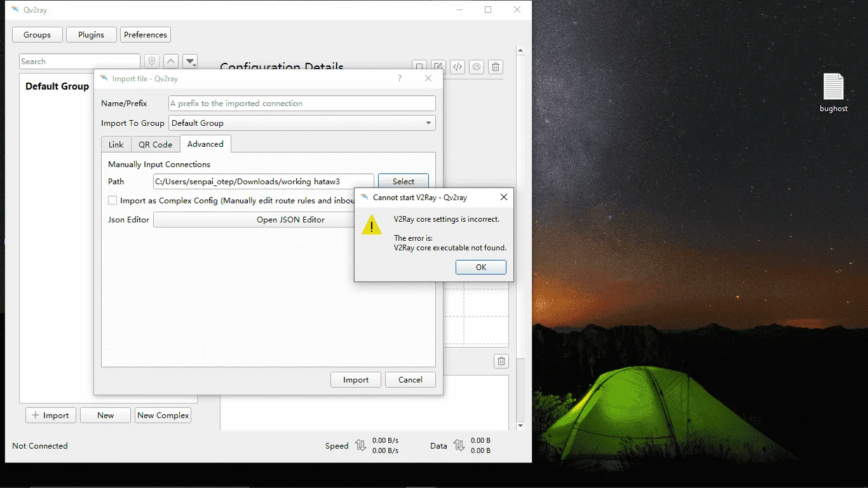The height and width of the screenshot is (488, 868).
Task: Select the Advanced tab
Action: [205, 144]
